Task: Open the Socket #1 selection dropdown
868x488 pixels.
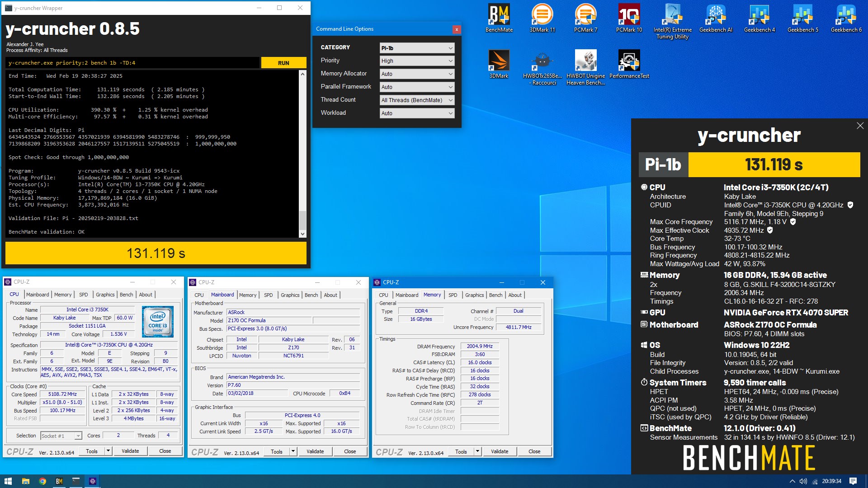Action: click(61, 436)
